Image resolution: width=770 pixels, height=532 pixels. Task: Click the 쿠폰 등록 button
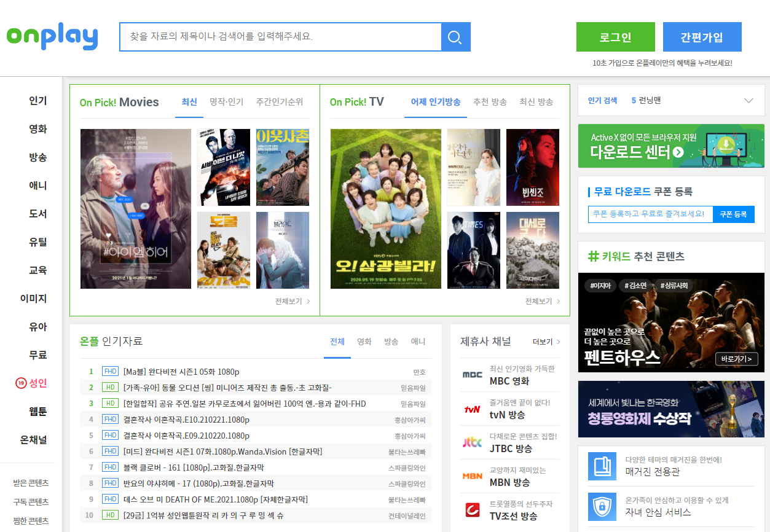pyautogui.click(x=734, y=214)
